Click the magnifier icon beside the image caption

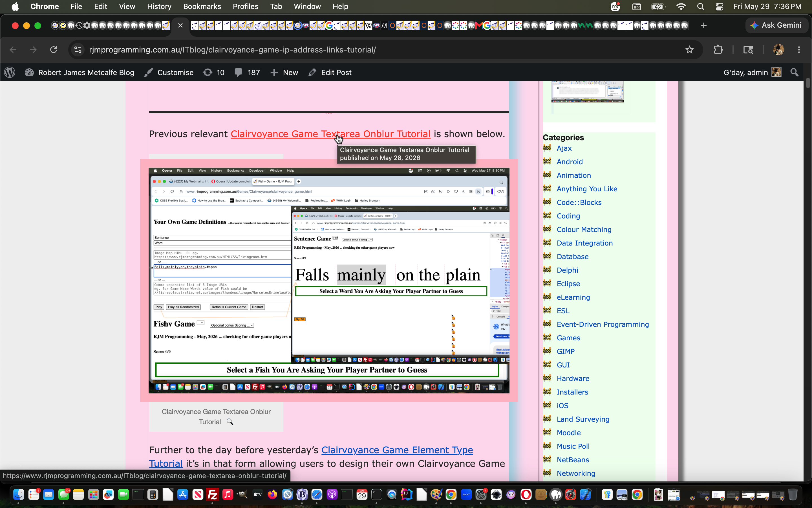pyautogui.click(x=230, y=422)
